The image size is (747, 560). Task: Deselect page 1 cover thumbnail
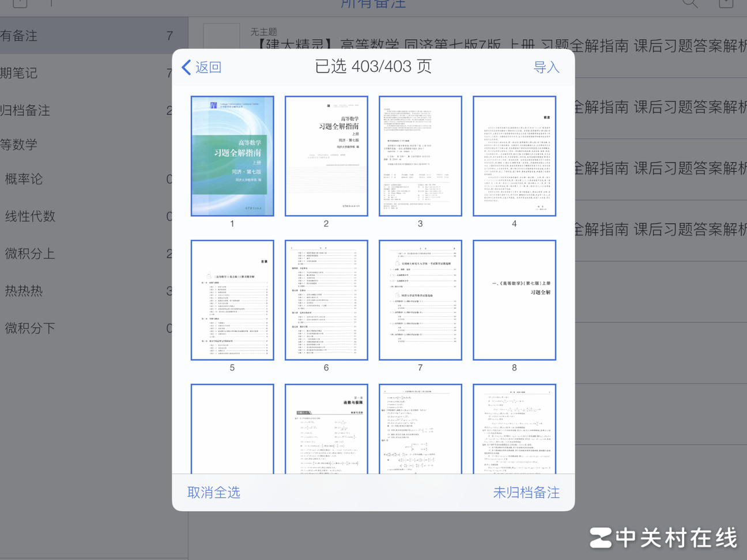click(x=232, y=156)
